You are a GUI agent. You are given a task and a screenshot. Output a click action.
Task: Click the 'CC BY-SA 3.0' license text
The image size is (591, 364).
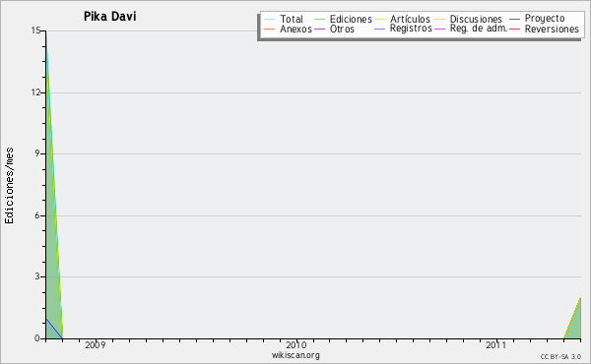[560, 357]
